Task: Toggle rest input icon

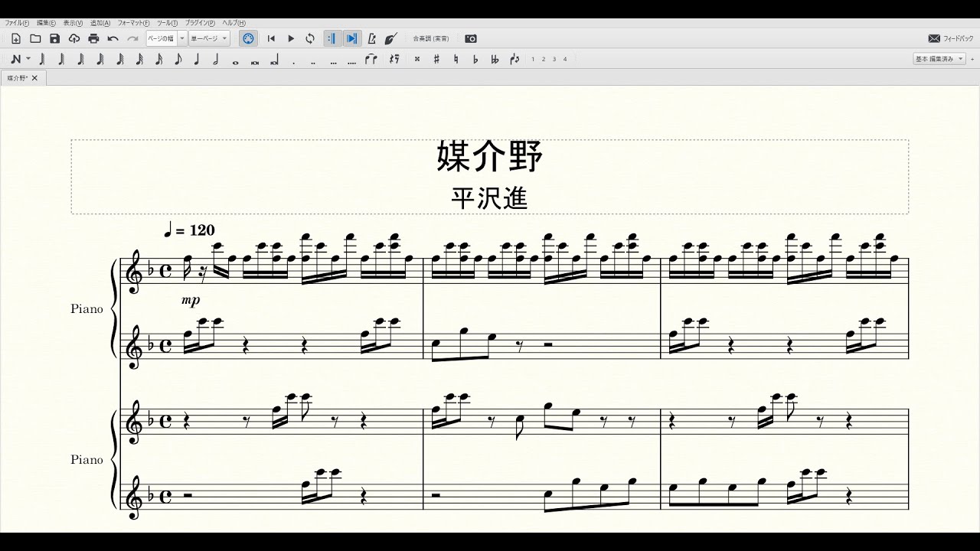Action: pos(394,59)
